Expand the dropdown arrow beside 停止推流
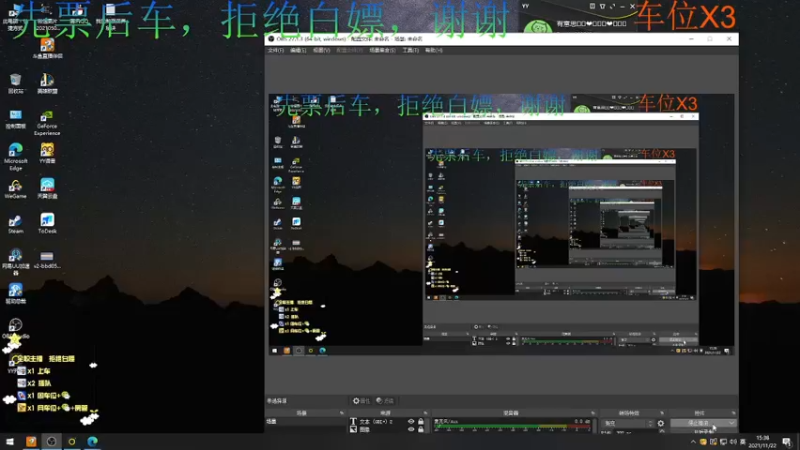Viewport: 800px width, 450px height. point(732,423)
